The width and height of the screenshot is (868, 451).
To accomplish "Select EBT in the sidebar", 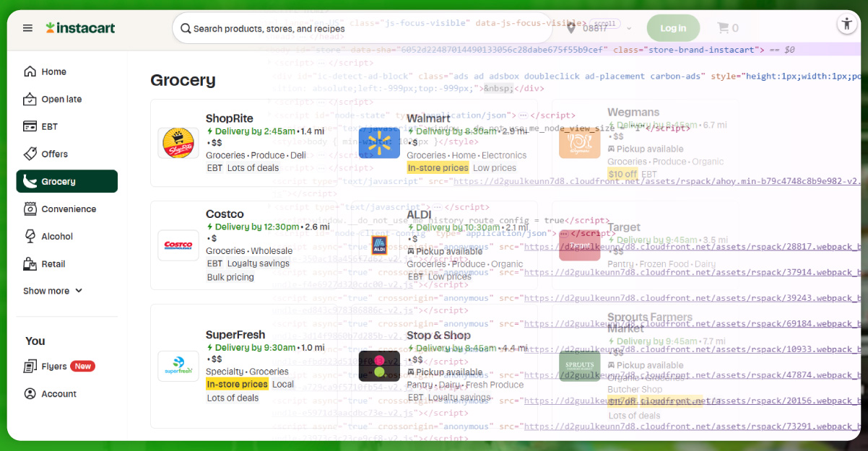I will (x=49, y=126).
